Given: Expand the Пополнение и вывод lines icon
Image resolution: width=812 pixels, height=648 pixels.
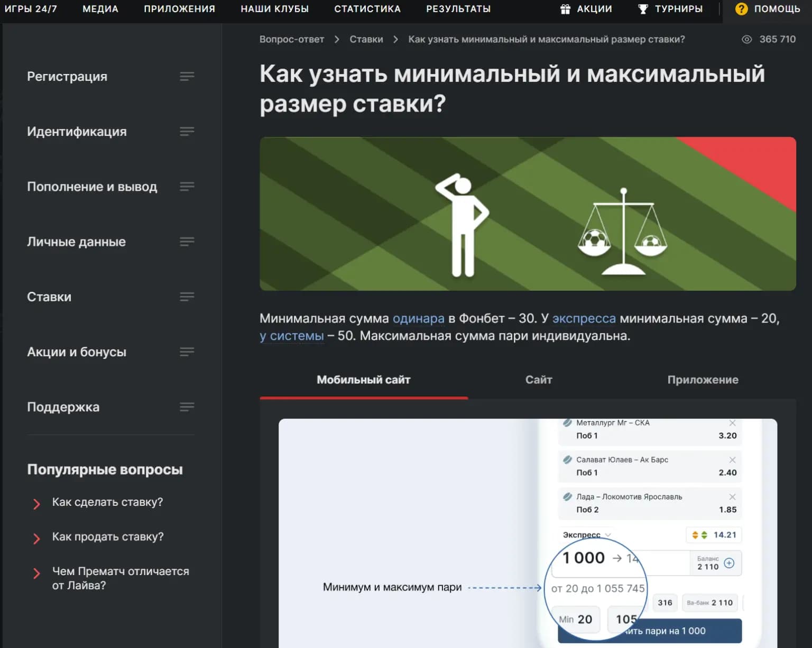Looking at the screenshot, I should (187, 187).
